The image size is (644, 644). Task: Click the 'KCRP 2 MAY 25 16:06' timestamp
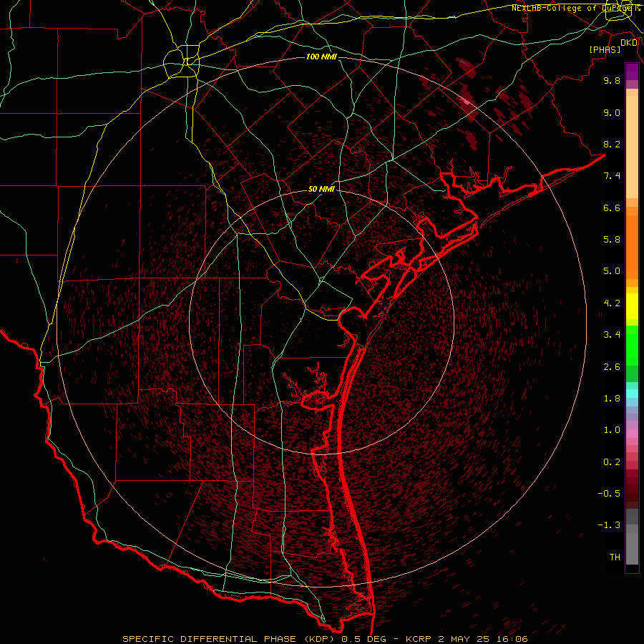[467, 639]
